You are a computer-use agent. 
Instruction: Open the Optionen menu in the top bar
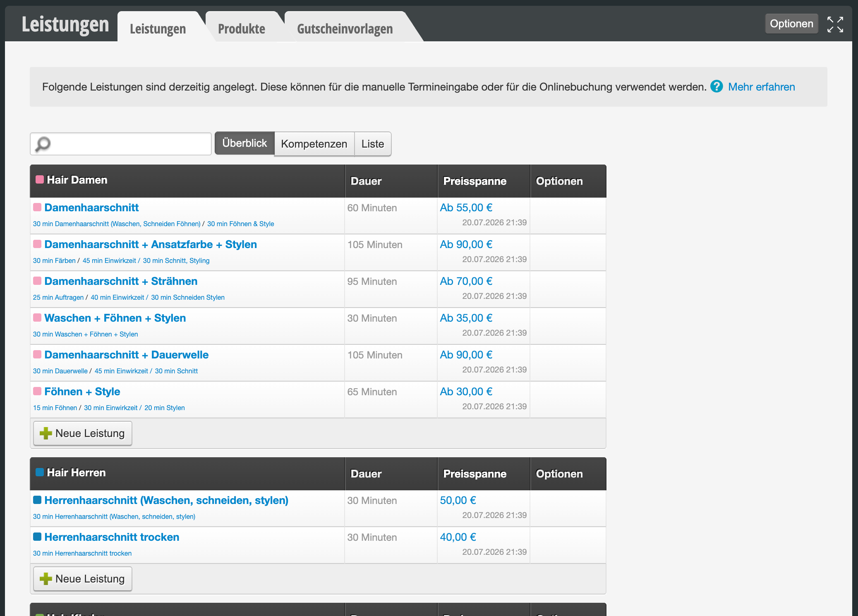click(791, 24)
